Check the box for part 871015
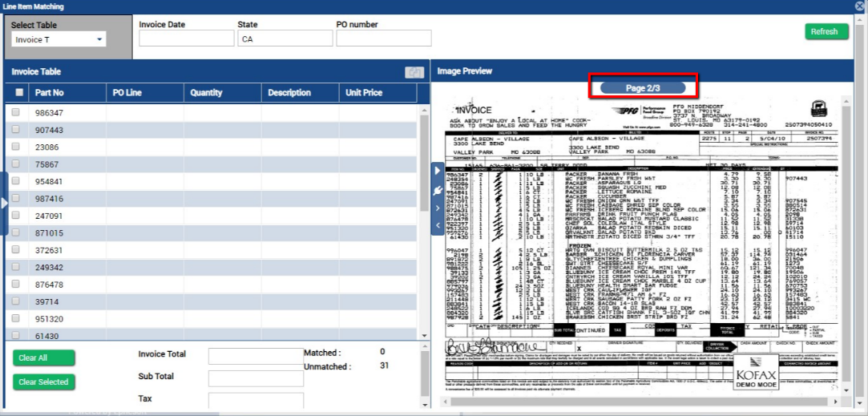 [x=16, y=232]
